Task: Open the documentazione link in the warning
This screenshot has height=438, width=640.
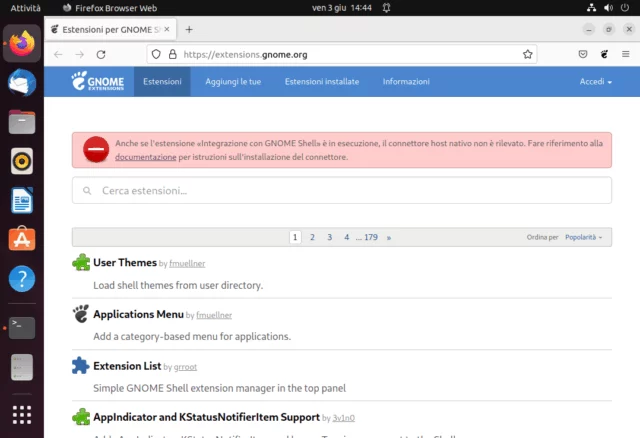Action: click(145, 158)
